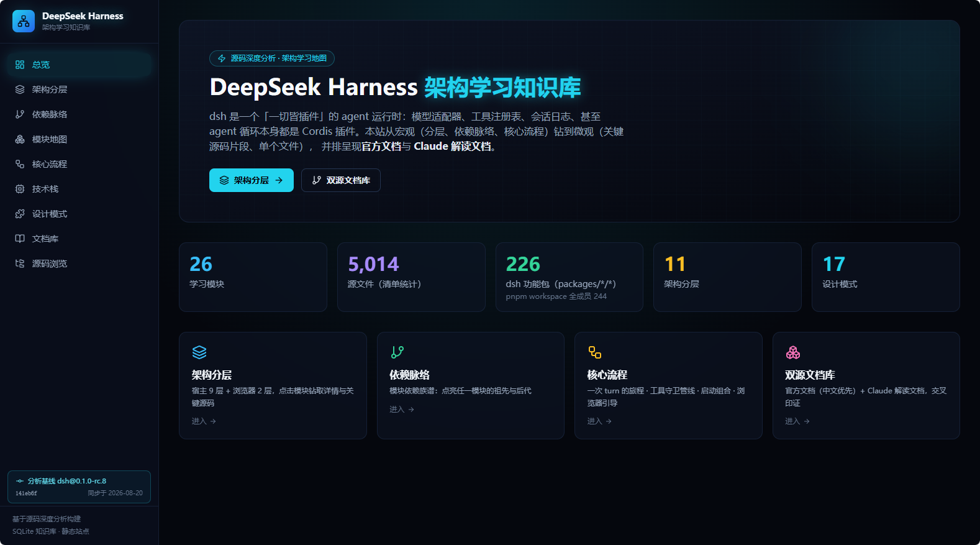
Task: Click the 文档库 book icon in sidebar
Action: coord(20,239)
